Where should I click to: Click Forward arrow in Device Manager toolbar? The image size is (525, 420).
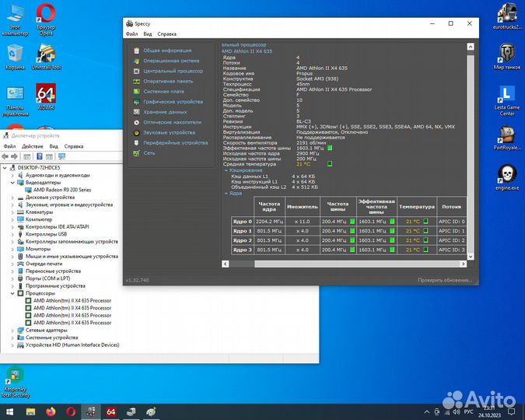(x=14, y=156)
